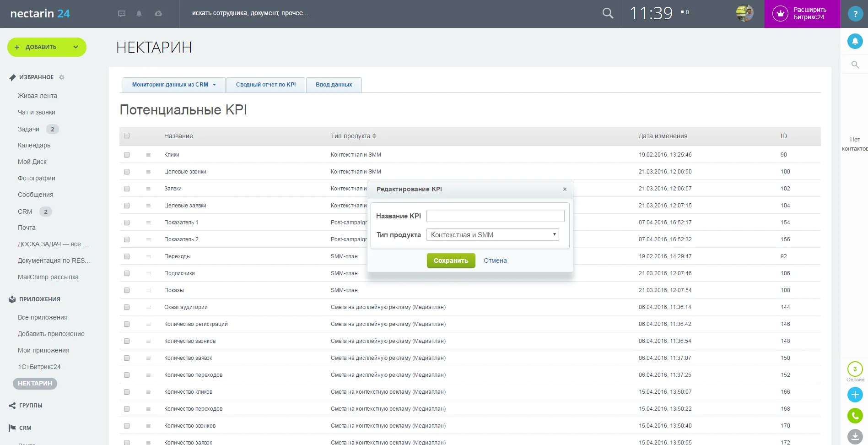Click the search magnifier icon in header
868x445 pixels.
[x=608, y=13]
